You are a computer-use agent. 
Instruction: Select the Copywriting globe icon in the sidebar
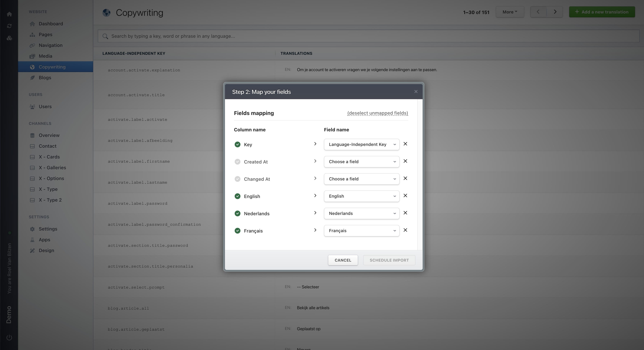point(33,67)
